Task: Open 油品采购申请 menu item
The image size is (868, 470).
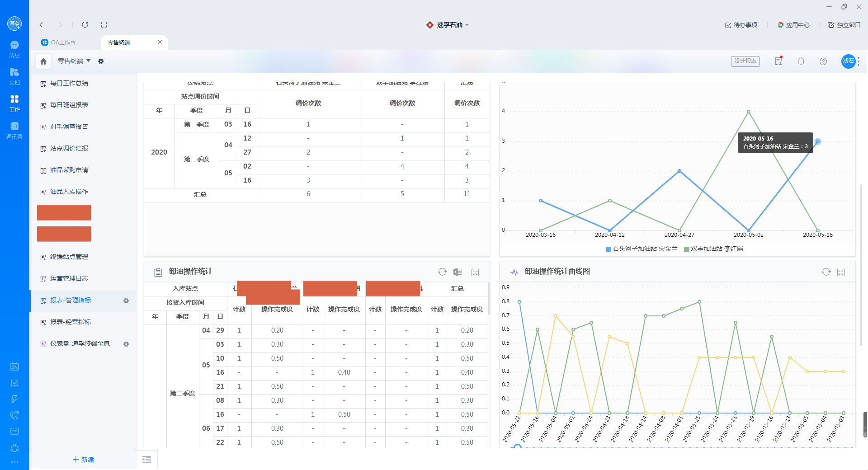Action: click(x=69, y=170)
